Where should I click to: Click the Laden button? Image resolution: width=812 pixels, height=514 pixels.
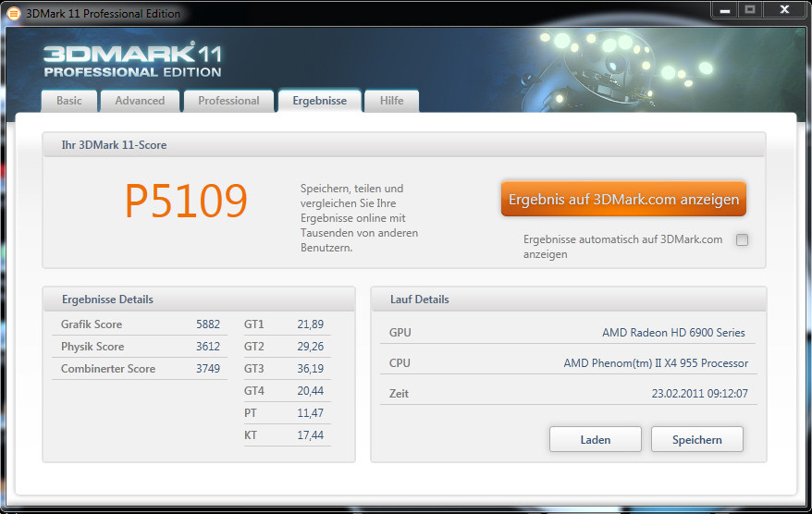point(595,439)
